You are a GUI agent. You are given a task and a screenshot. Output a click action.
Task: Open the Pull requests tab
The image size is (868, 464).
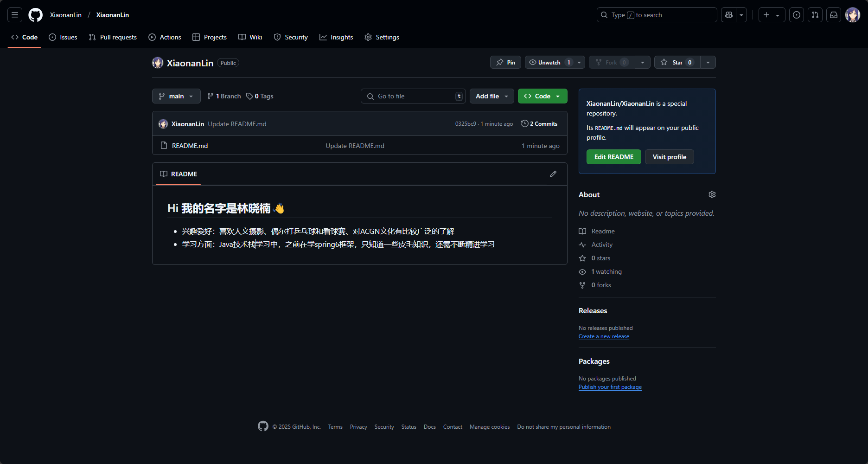coord(113,37)
